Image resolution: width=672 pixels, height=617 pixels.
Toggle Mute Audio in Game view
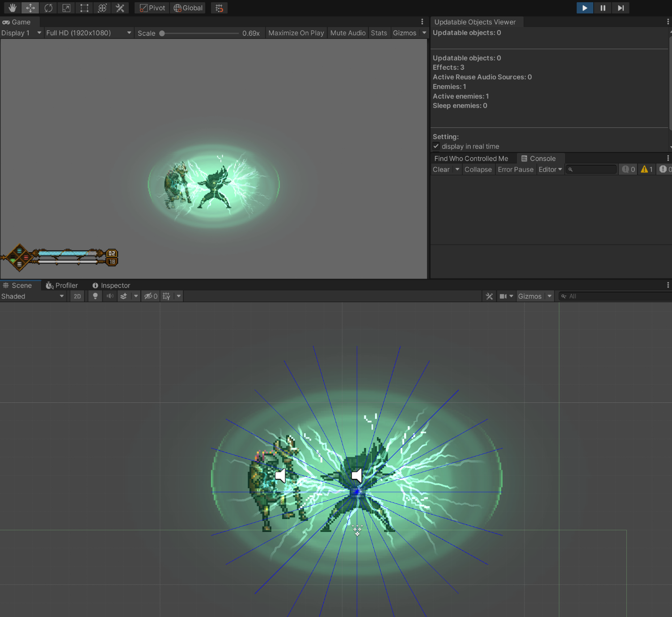tap(348, 33)
